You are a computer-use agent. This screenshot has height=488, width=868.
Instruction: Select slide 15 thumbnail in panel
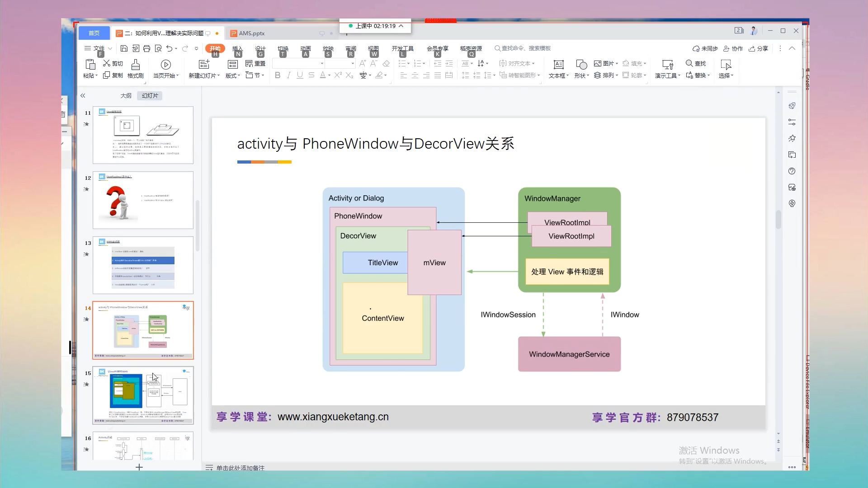[143, 395]
